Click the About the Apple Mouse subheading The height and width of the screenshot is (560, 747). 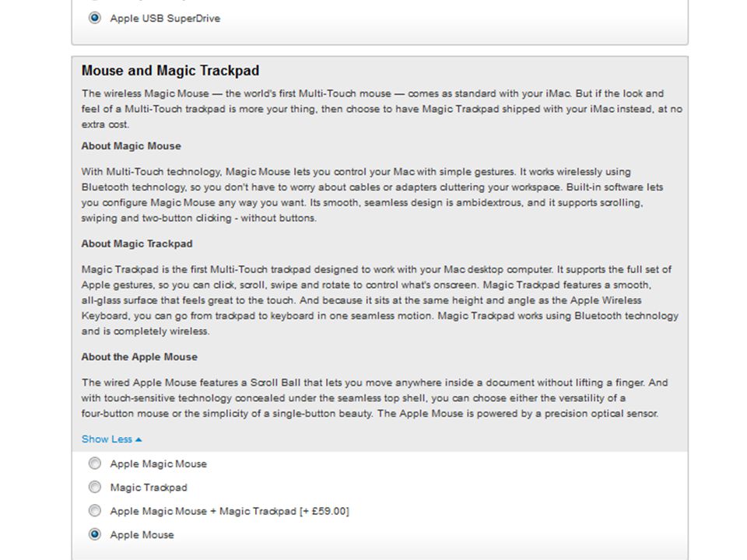click(x=139, y=357)
